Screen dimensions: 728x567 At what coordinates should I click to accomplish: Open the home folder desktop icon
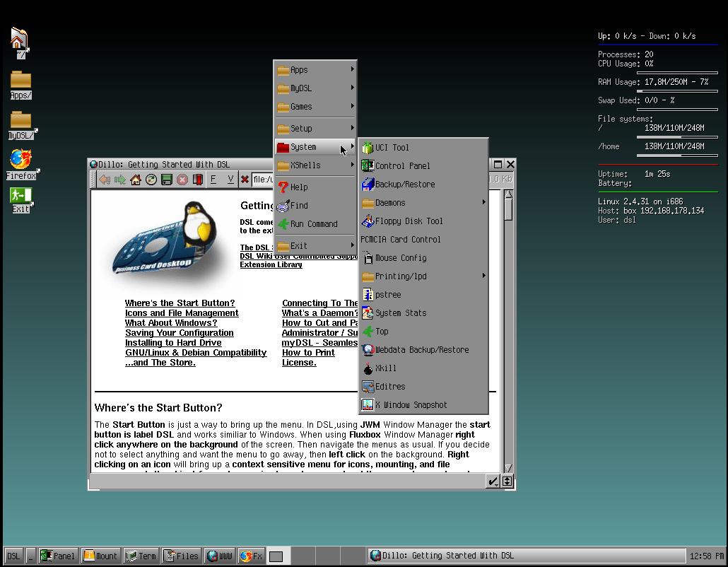pos(20,43)
